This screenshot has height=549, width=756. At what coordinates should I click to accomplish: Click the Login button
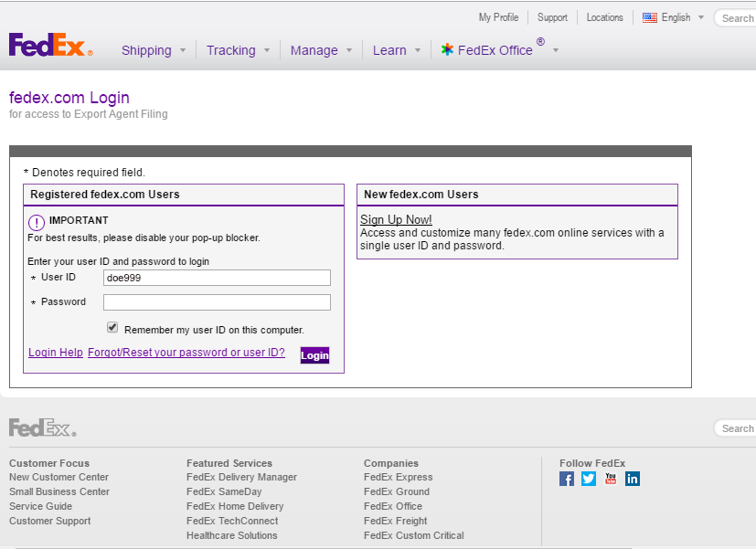click(x=314, y=355)
